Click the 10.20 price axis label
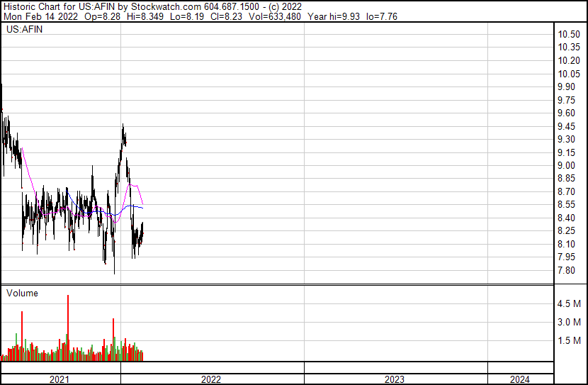588x385 pixels. point(569,60)
